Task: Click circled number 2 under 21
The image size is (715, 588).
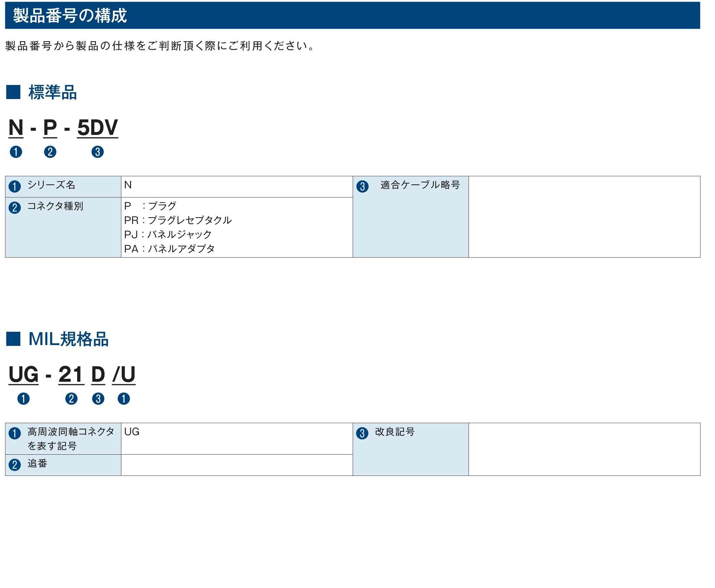Action: 71,399
